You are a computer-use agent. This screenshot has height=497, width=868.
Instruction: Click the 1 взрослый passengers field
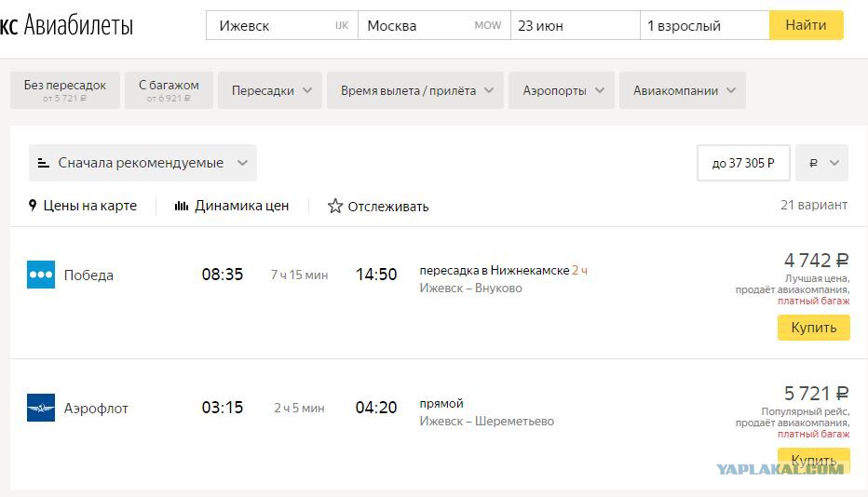pyautogui.click(x=705, y=25)
